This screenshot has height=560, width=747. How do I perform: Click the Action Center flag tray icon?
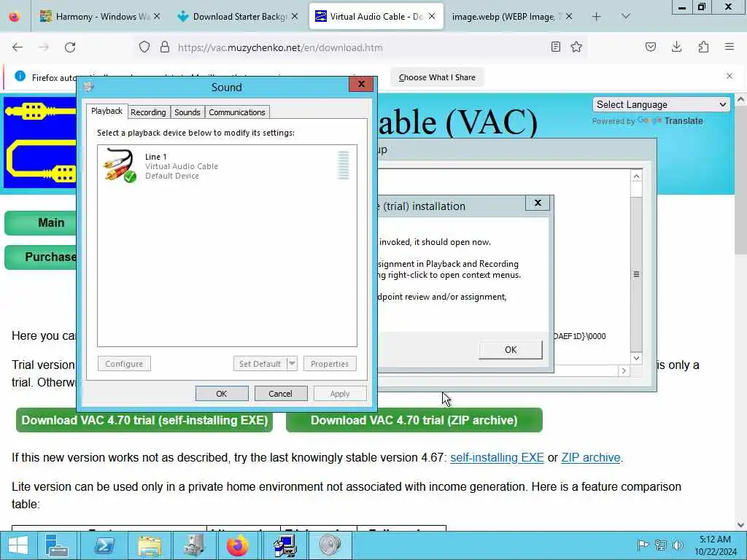click(643, 545)
